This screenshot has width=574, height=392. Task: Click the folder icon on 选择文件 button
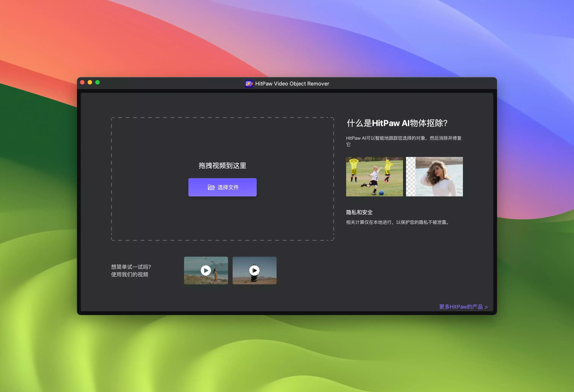[211, 187]
